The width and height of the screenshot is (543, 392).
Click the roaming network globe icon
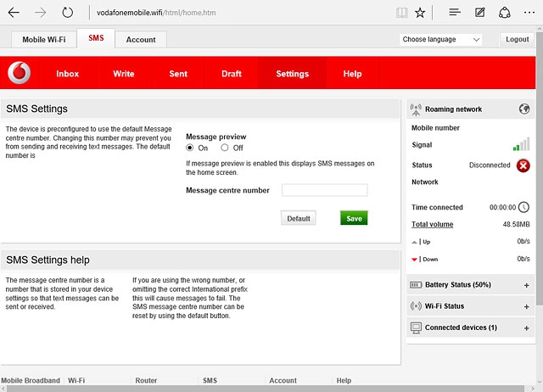[x=523, y=109]
